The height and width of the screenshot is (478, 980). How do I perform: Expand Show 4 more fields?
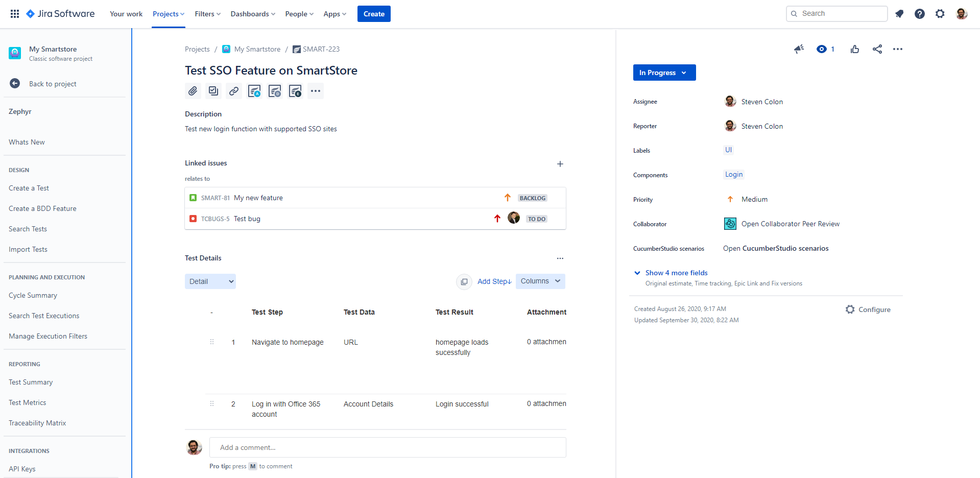point(676,273)
